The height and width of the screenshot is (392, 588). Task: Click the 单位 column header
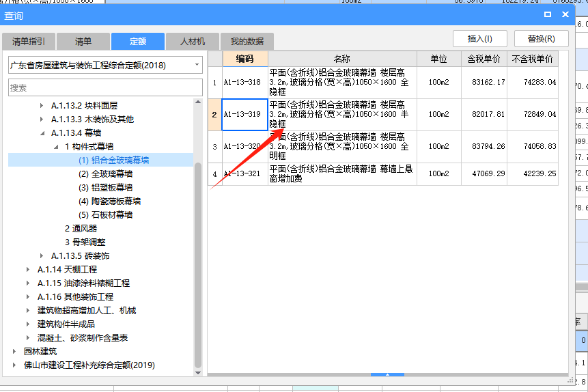(438, 59)
